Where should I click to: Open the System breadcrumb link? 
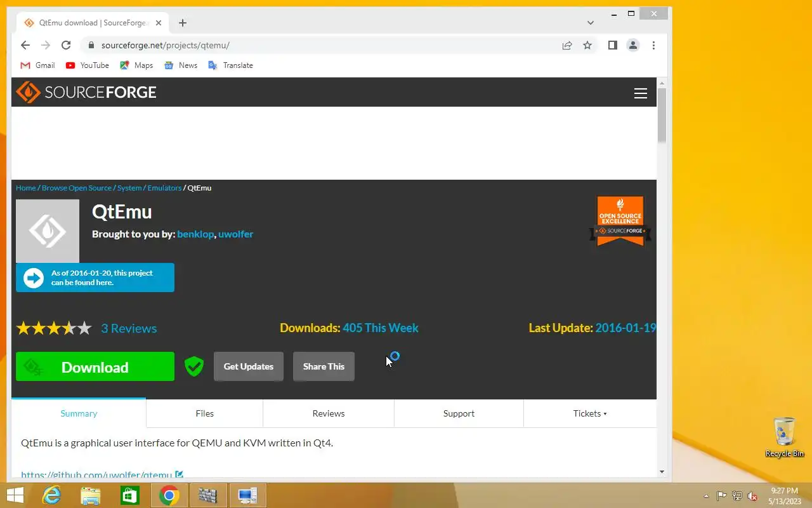[129, 188]
